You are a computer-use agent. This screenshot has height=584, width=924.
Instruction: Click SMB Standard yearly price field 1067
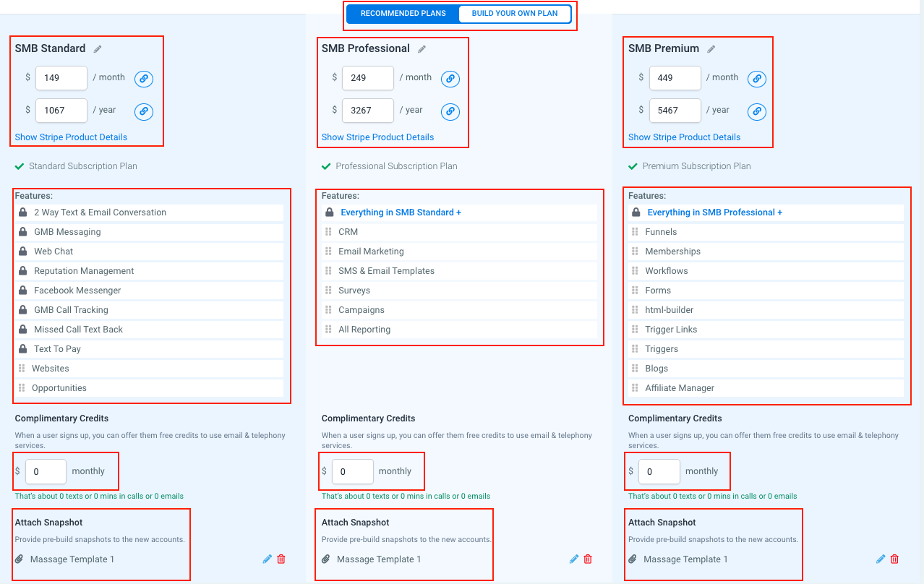coord(61,111)
